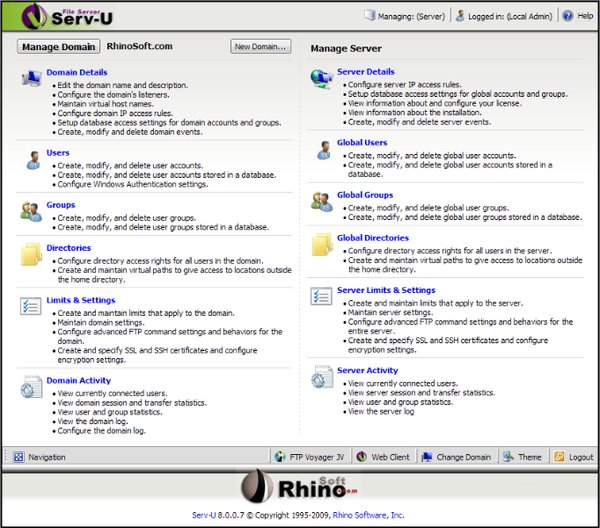This screenshot has width=600, height=528.
Task: Click the FTP Voyager JV globe icon
Action: tap(280, 457)
